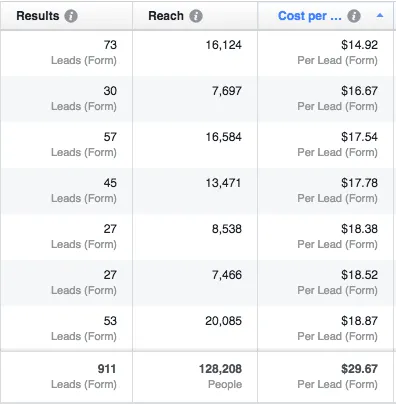Screen dimensions: 396x404
Task: Click the 13,471 reach value
Action: pyautogui.click(x=223, y=183)
